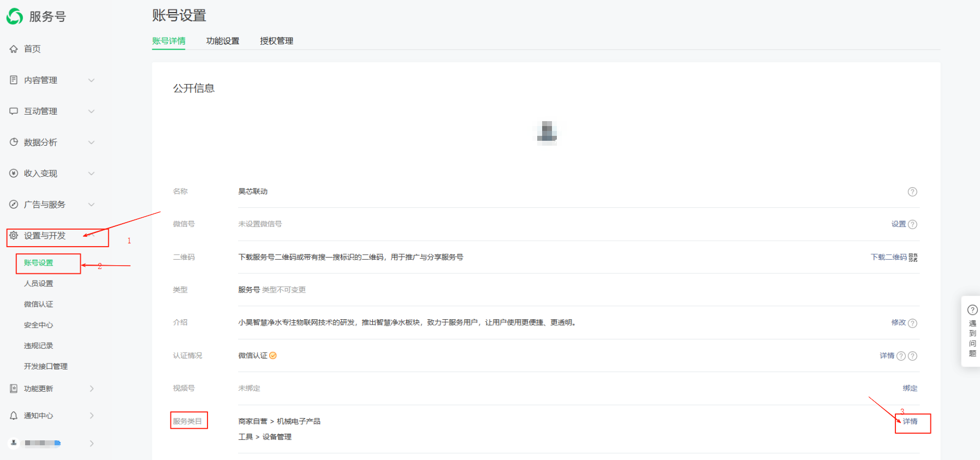Click 修改 link for 介绍
The height and width of the screenshot is (460, 980).
[x=899, y=322]
